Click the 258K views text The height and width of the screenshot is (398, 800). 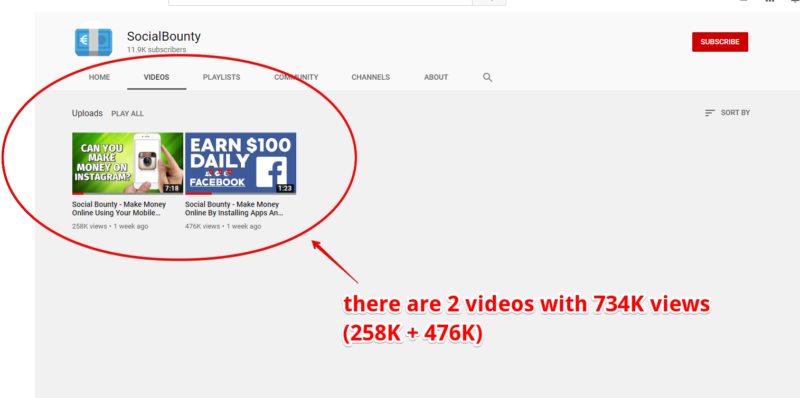(89, 226)
